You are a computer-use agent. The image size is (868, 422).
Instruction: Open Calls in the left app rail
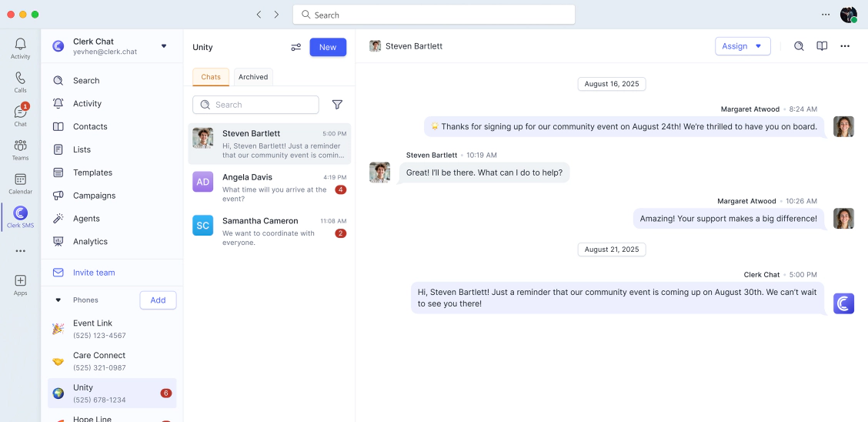20,82
